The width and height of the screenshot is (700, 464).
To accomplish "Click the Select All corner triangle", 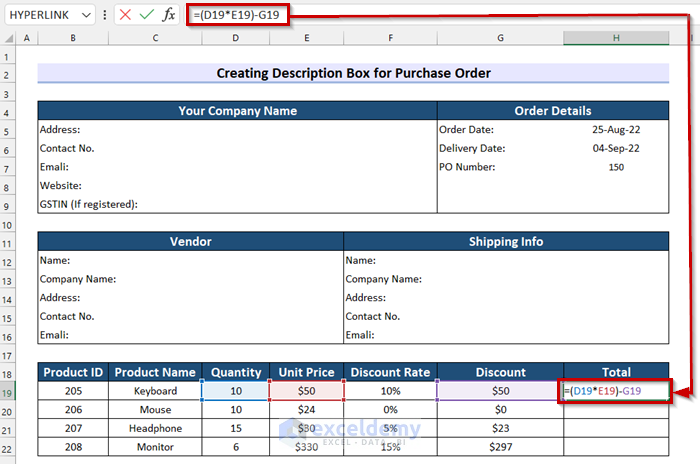I will pyautogui.click(x=8, y=38).
